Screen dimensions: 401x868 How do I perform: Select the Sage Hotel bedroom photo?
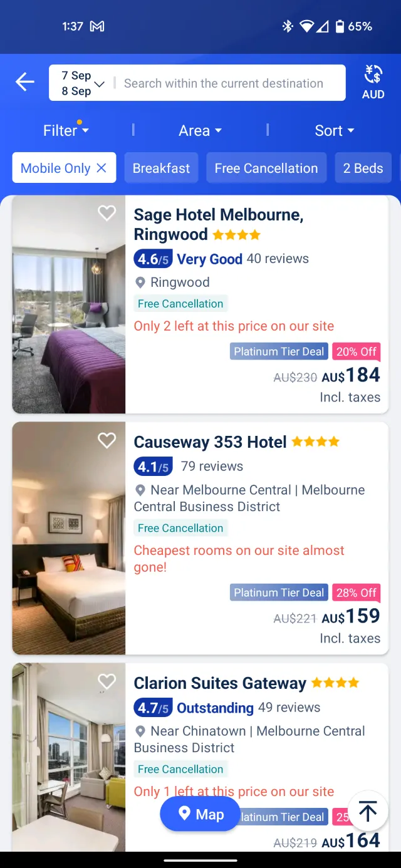coord(69,304)
